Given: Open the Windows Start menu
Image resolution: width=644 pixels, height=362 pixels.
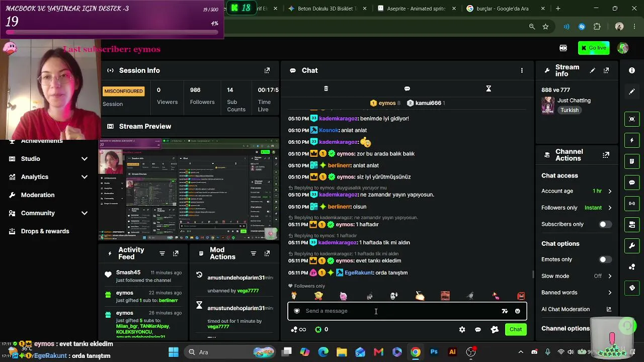Looking at the screenshot, I should click(174, 352).
